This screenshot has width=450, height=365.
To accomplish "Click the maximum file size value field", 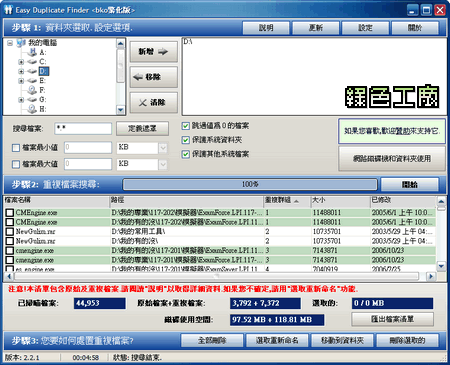I will [88, 164].
